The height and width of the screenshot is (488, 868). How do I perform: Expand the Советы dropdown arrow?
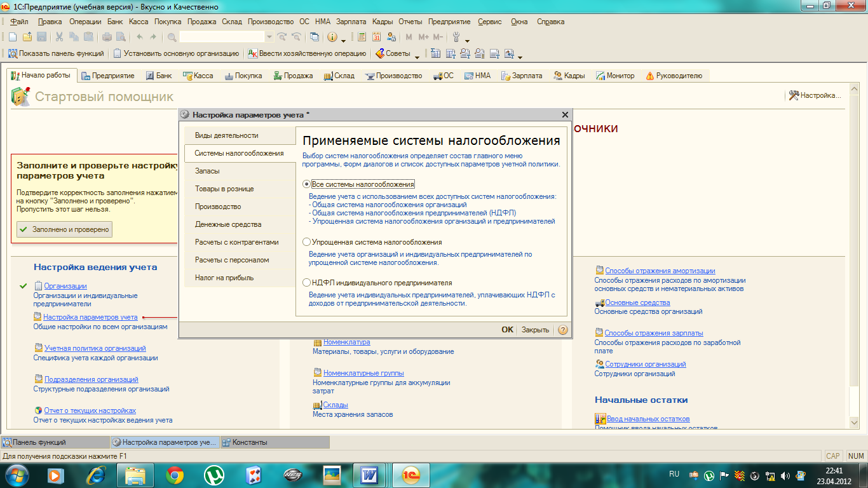click(x=417, y=57)
